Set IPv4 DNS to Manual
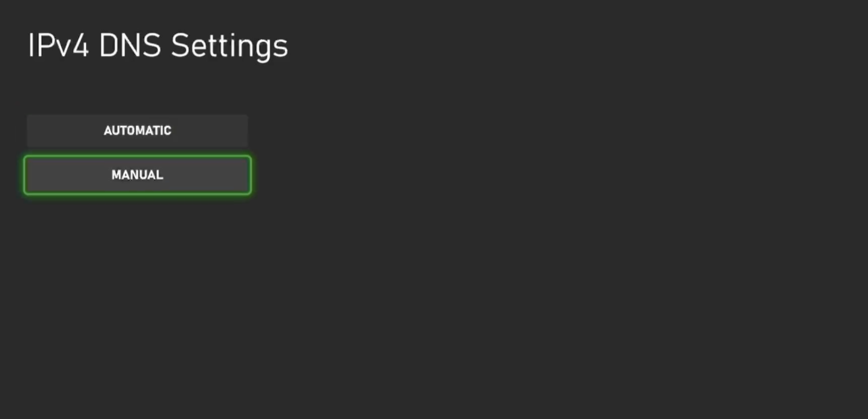868x419 pixels. tap(137, 175)
